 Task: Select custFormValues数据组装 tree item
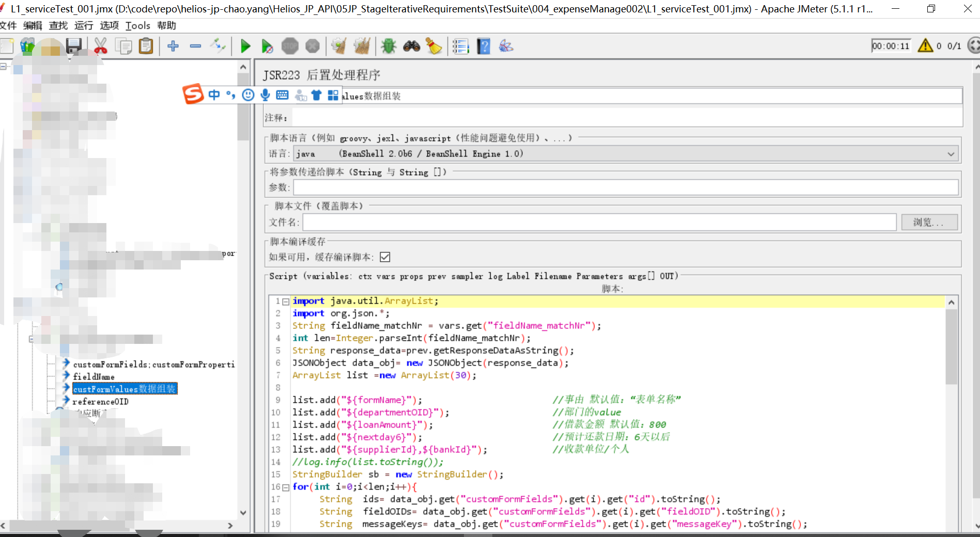(x=125, y=389)
